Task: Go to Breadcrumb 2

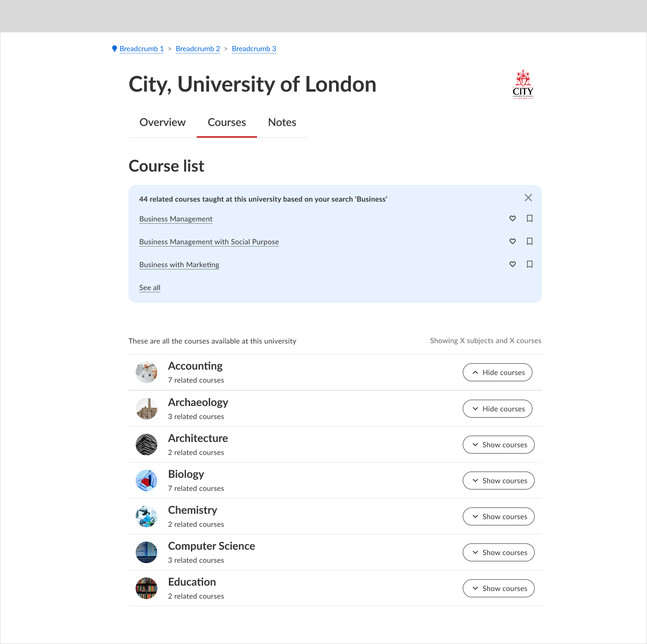Action: 198,49
